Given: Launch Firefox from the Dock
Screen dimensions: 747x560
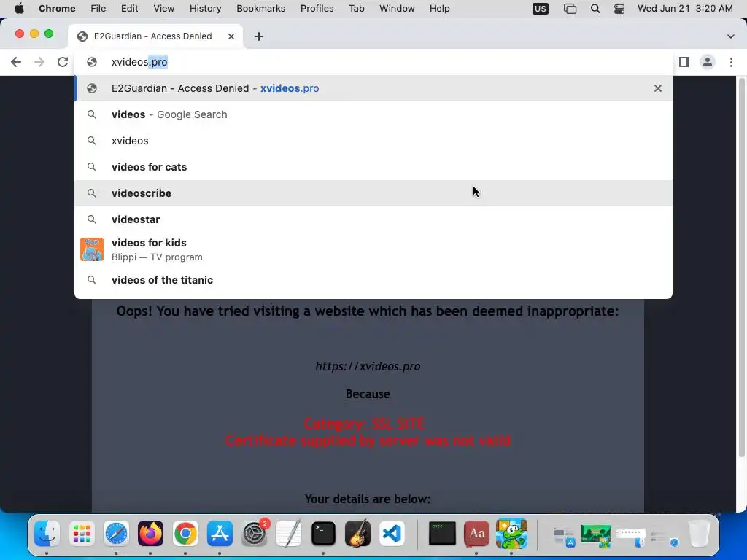Looking at the screenshot, I should [150, 533].
